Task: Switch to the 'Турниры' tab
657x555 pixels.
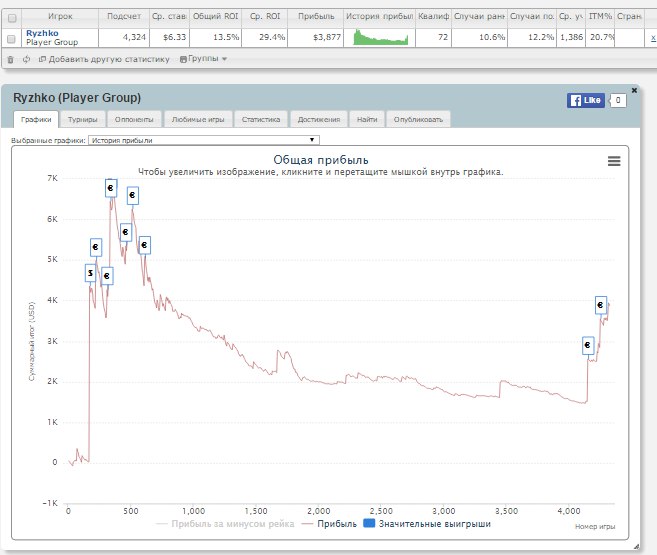Action: 82,119
